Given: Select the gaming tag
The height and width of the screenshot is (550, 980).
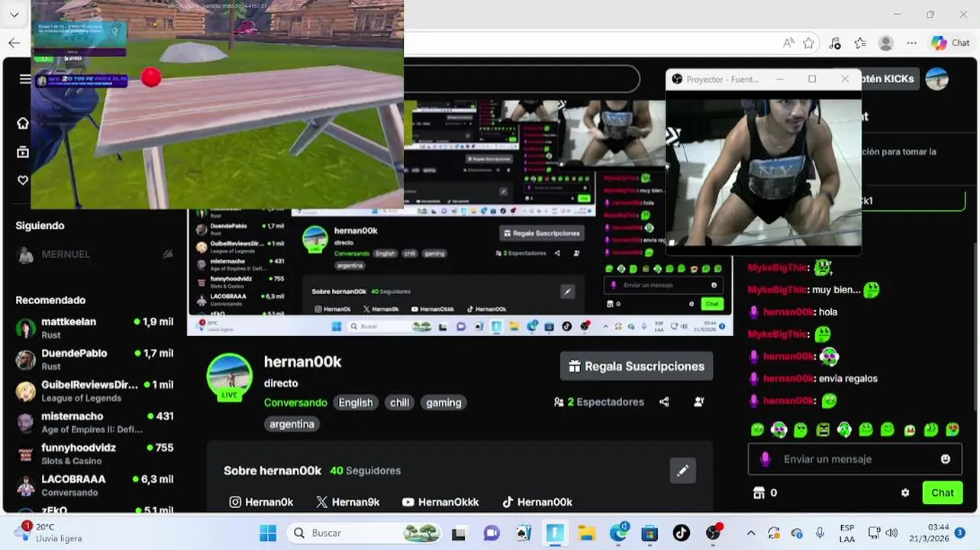Looking at the screenshot, I should click(443, 403).
